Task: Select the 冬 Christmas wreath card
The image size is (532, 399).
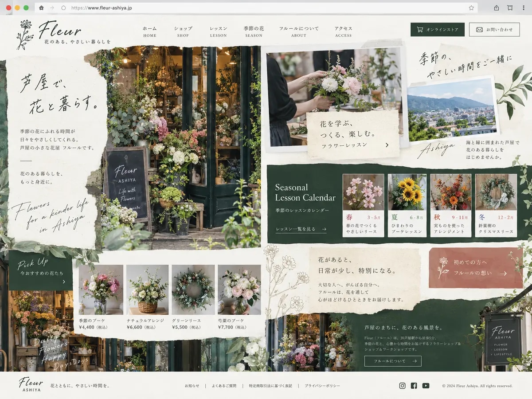Action: tap(496, 205)
